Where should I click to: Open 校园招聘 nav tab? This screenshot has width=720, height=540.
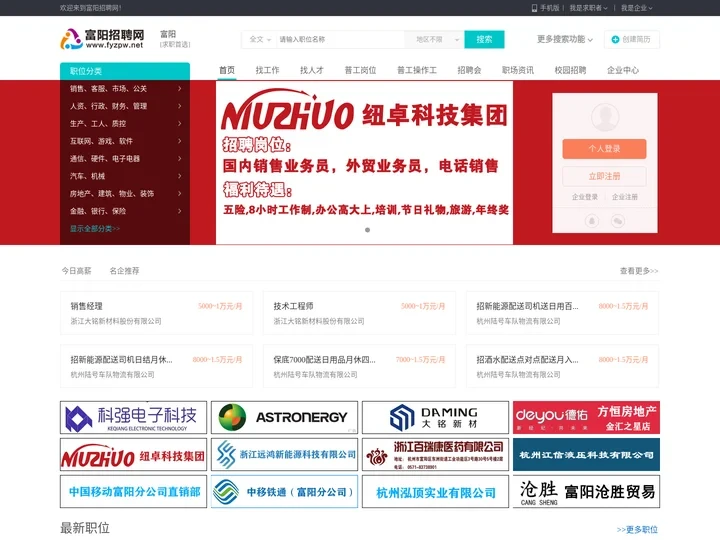click(570, 70)
